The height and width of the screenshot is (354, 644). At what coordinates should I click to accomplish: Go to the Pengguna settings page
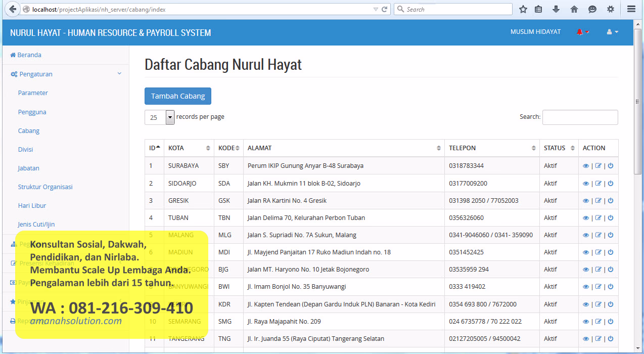pos(32,112)
